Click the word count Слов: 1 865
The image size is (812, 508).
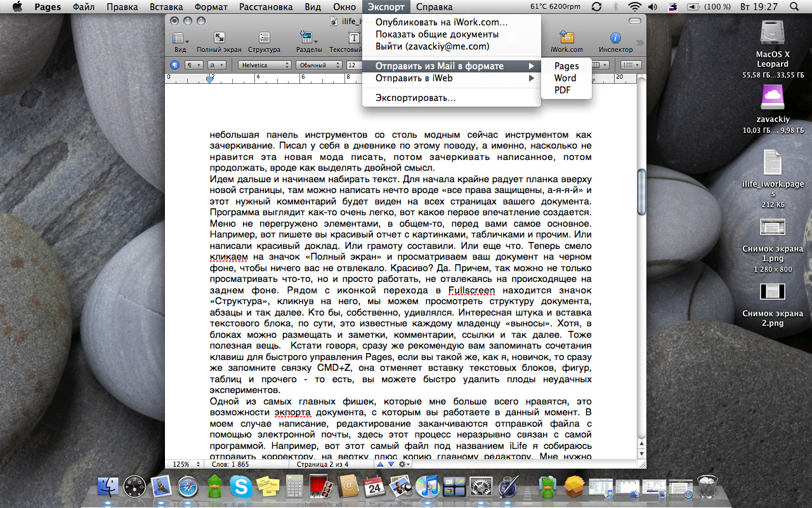click(x=230, y=464)
